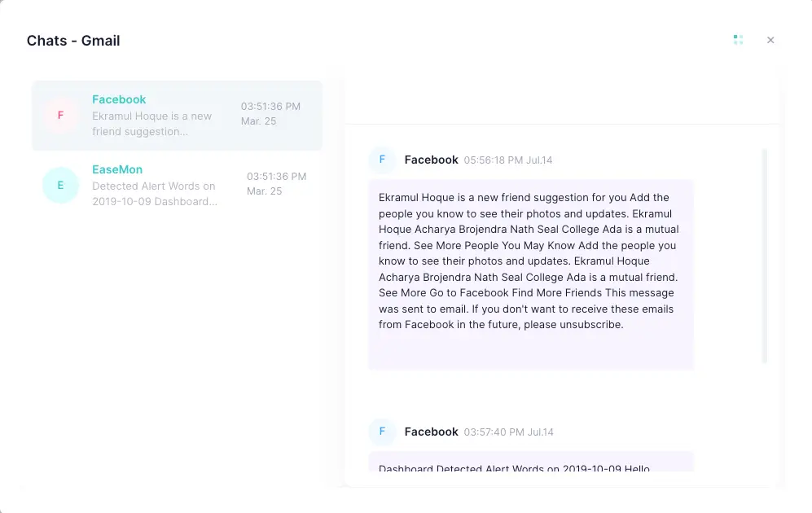The width and height of the screenshot is (812, 513).
Task: Click the teal E avatar of EaseMon conversation
Action: coord(60,186)
